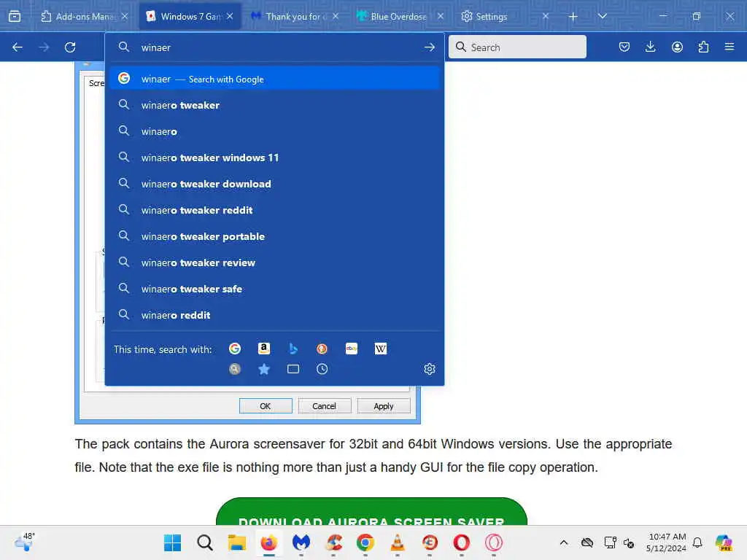Expand the list all tabs chevron

602,16
